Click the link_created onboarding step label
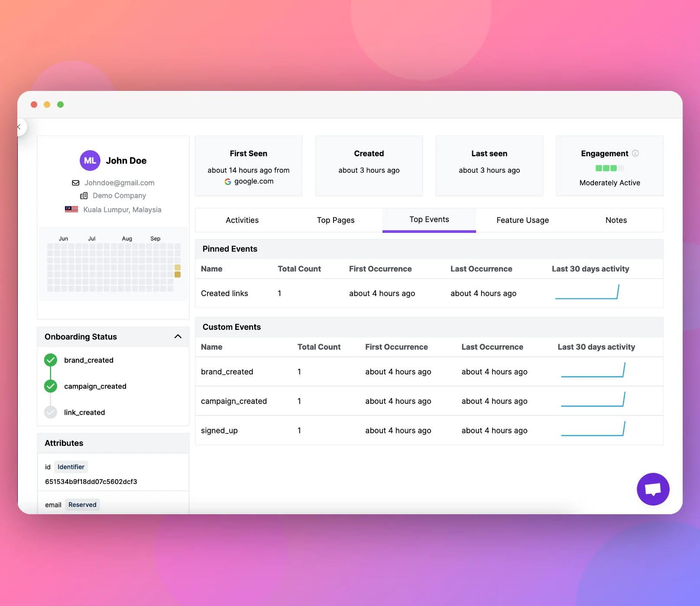Image resolution: width=700 pixels, height=606 pixels. [x=84, y=413]
